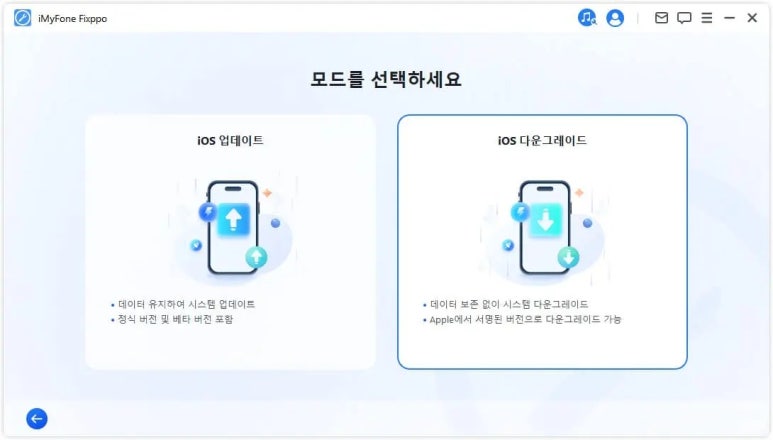Select the iOS 다운그레이드 mode card
The width and height of the screenshot is (773, 440).
[x=542, y=242]
